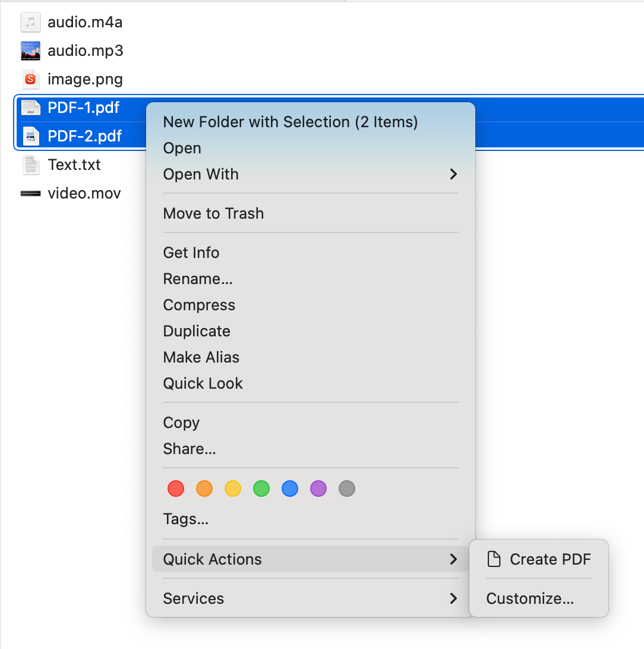644x649 pixels.
Task: Open the Tags… option
Action: [x=186, y=519]
